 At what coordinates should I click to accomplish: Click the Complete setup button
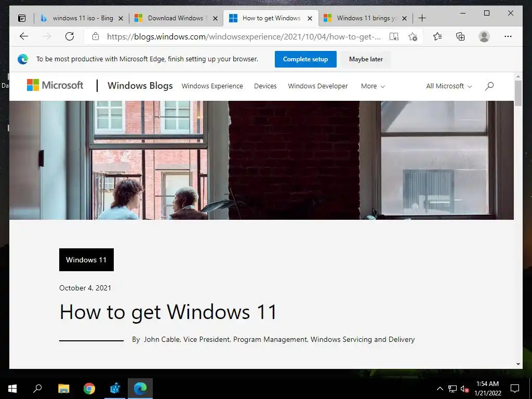coord(305,59)
